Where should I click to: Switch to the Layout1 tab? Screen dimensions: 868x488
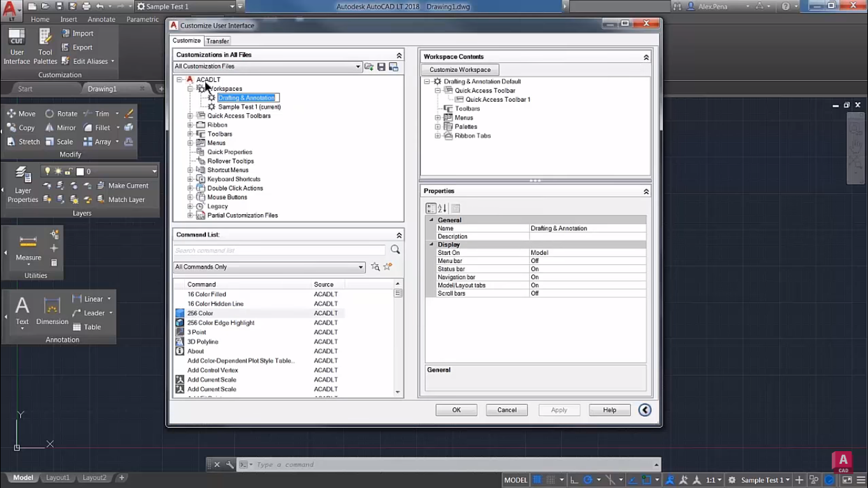(x=58, y=477)
